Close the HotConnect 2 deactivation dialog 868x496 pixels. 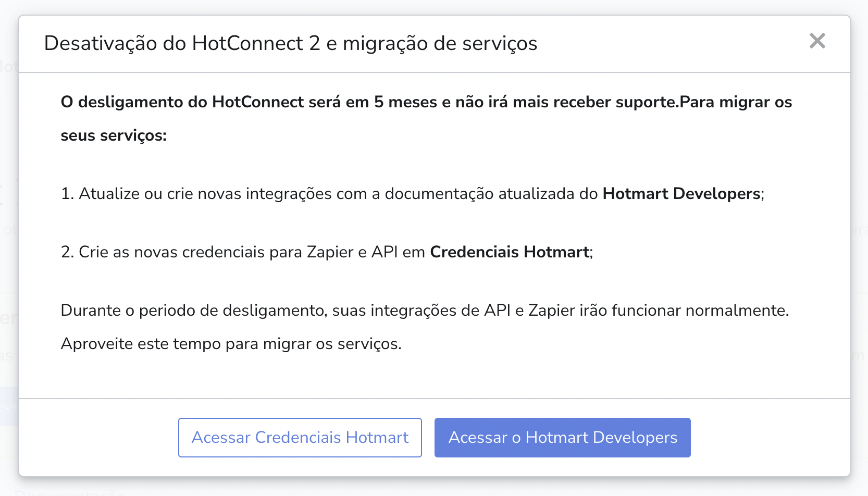click(817, 41)
